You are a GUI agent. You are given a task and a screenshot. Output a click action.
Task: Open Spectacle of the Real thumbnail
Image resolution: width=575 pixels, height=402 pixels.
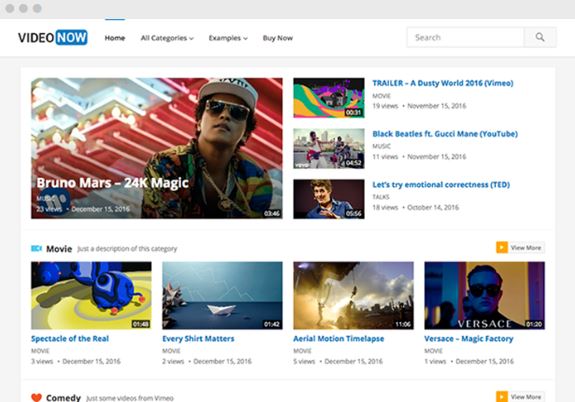(91, 295)
